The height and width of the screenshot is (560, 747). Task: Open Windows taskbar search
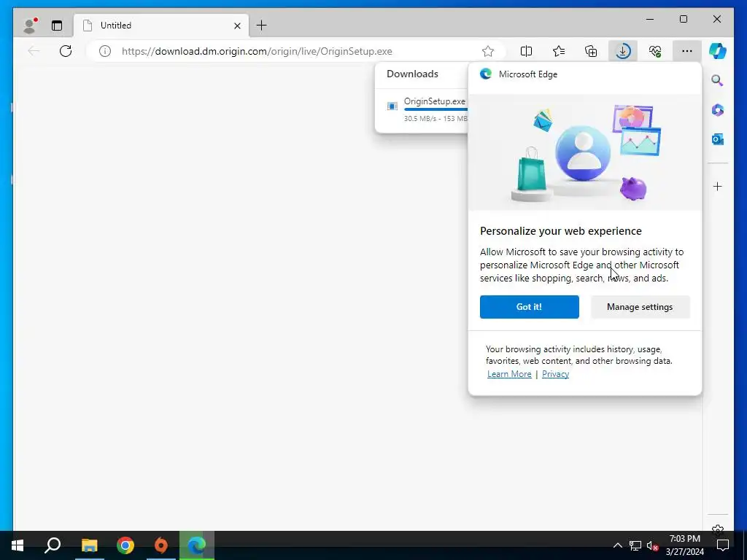click(x=53, y=545)
